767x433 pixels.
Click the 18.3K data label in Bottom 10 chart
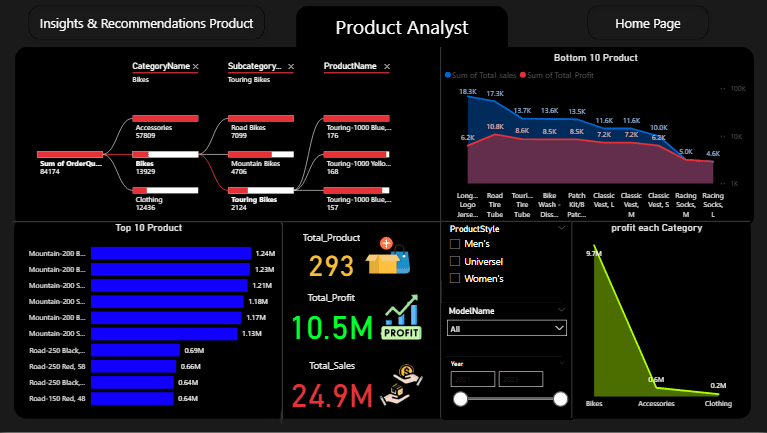[x=468, y=91]
